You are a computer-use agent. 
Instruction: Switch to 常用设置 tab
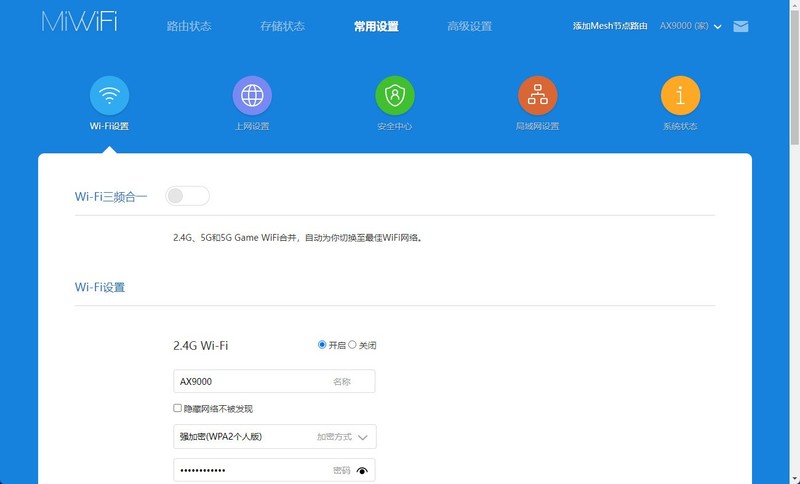point(377,26)
